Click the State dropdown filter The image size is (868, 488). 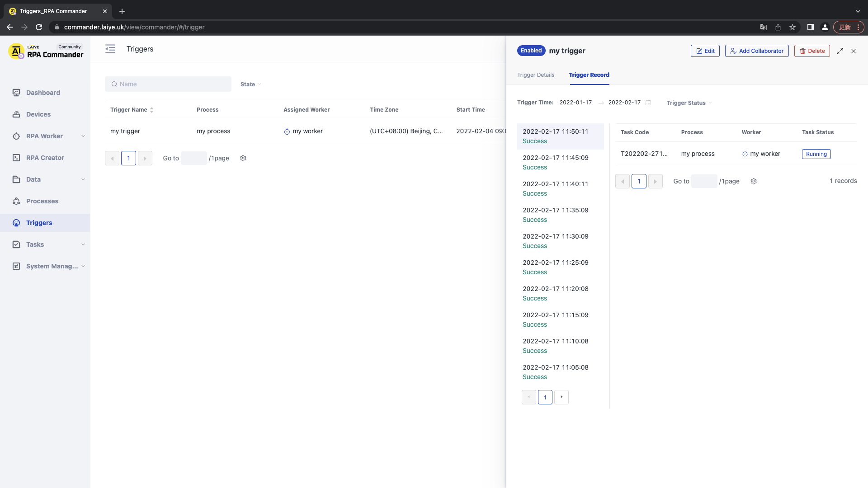pos(251,84)
